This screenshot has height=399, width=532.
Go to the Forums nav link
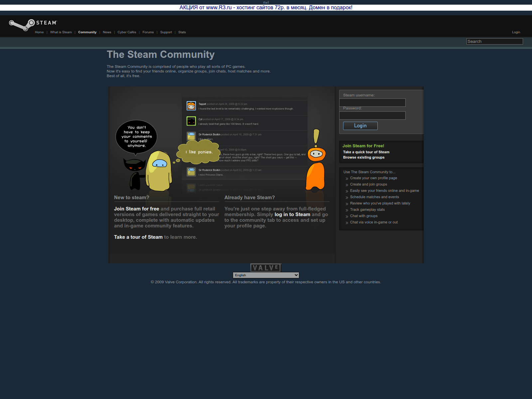[x=148, y=32]
